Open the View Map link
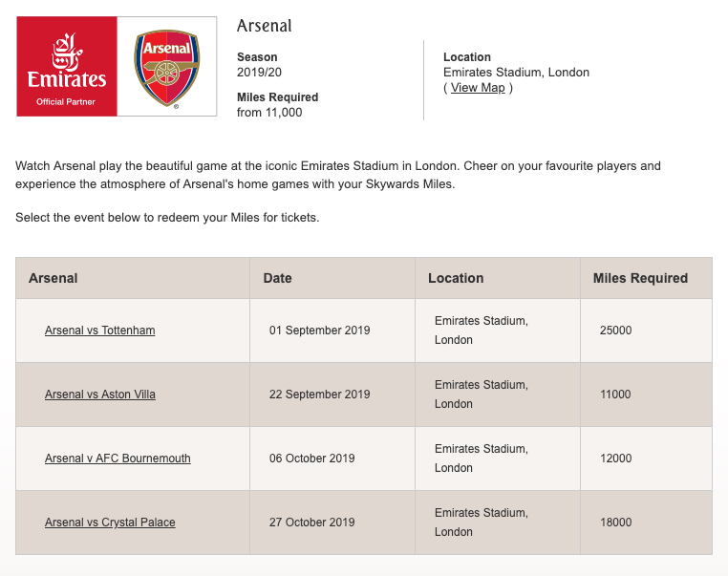Viewport: 728px width, 576px height. (x=478, y=88)
